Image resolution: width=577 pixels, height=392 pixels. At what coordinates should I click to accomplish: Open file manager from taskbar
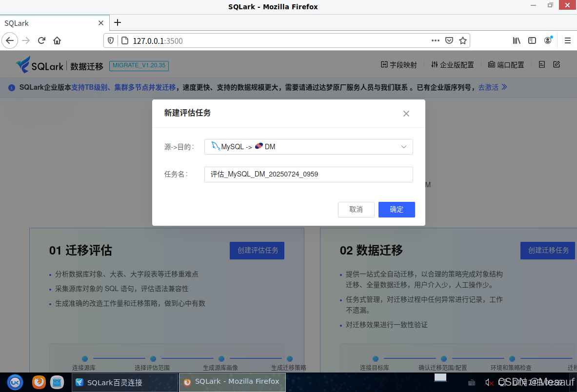[x=57, y=382]
